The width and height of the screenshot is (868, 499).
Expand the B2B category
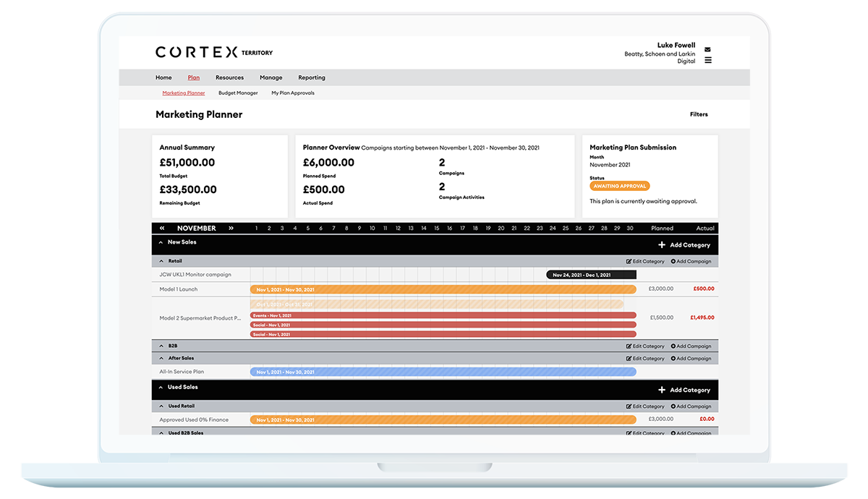coord(161,346)
